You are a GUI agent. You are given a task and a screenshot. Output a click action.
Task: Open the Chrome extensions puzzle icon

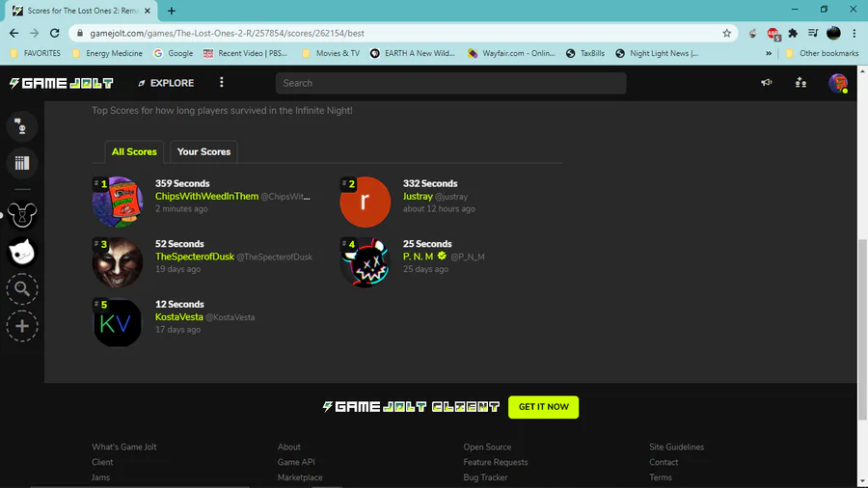tap(793, 33)
